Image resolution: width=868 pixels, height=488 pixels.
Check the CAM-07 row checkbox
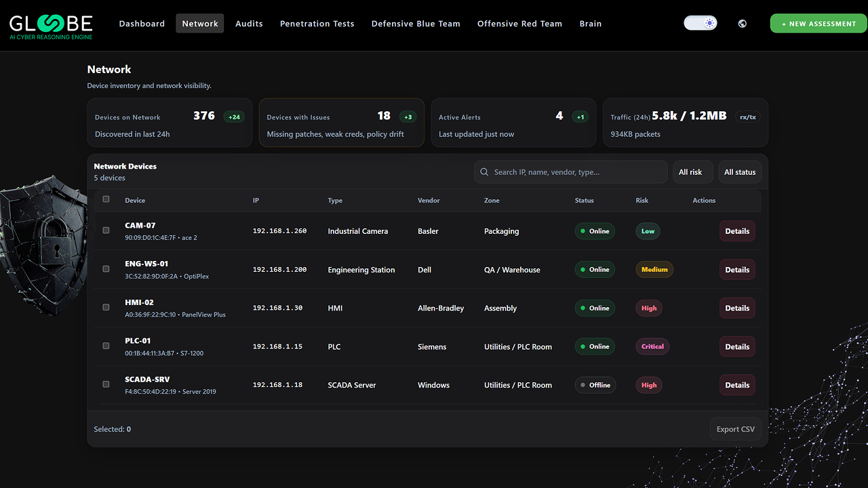click(106, 230)
